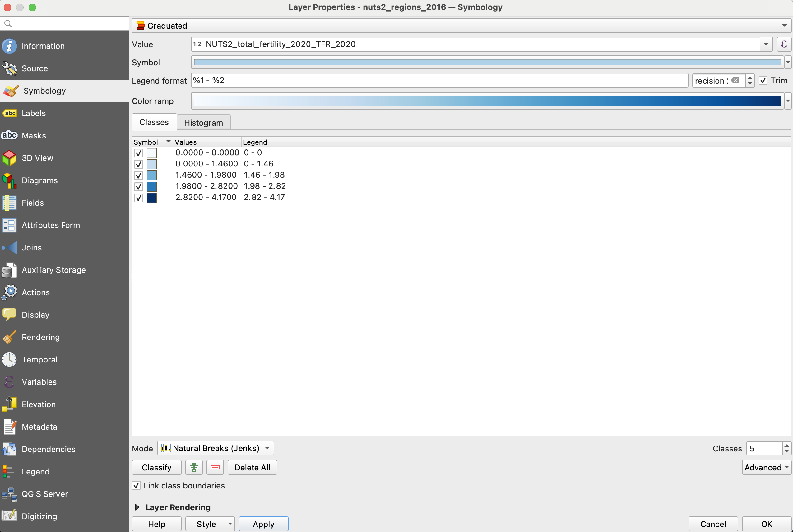Viewport: 793px width, 532px height.
Task: Click the Legend format text field
Action: tap(439, 81)
